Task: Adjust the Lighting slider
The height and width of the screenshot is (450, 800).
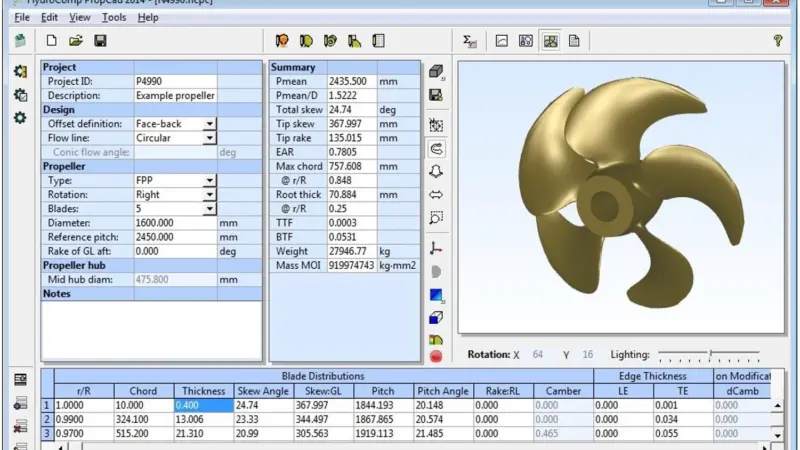Action: coord(710,354)
